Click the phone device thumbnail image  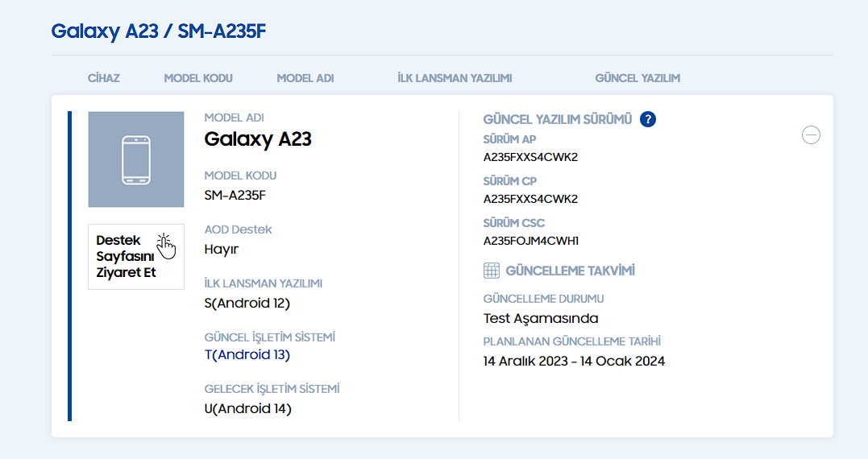[x=136, y=159]
